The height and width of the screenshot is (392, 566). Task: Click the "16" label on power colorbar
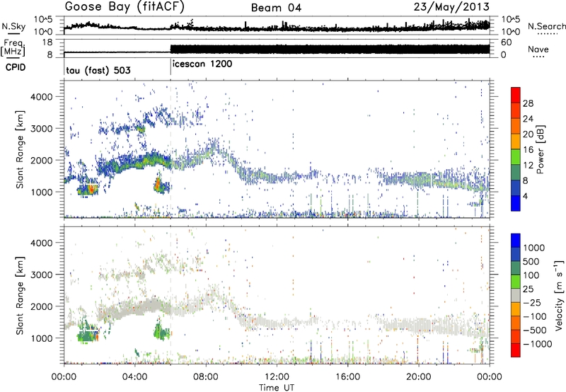pos(528,150)
